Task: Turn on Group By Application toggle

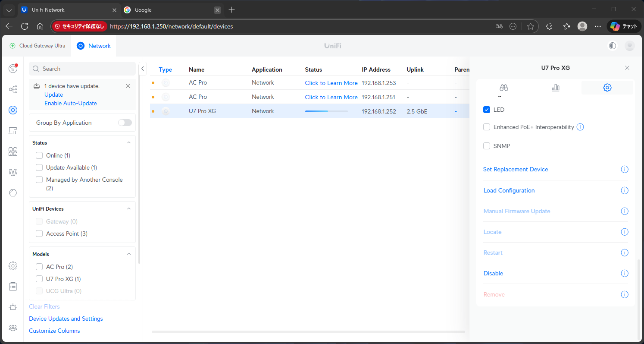Action: click(125, 123)
